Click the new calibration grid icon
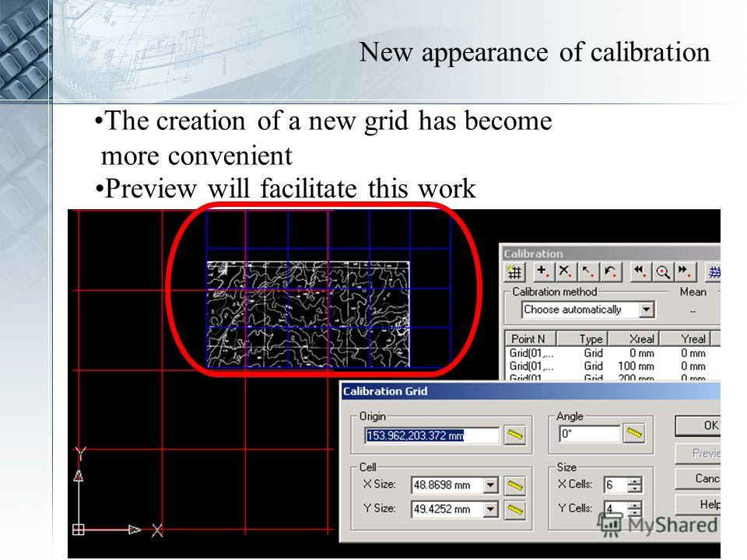Image resolution: width=747 pixels, height=560 pixels. pyautogui.click(x=514, y=272)
